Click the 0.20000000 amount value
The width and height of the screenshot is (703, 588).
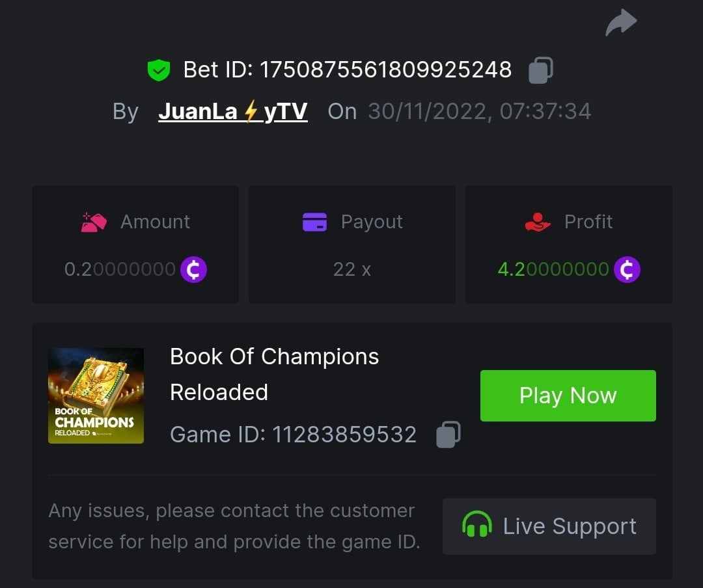click(x=120, y=269)
